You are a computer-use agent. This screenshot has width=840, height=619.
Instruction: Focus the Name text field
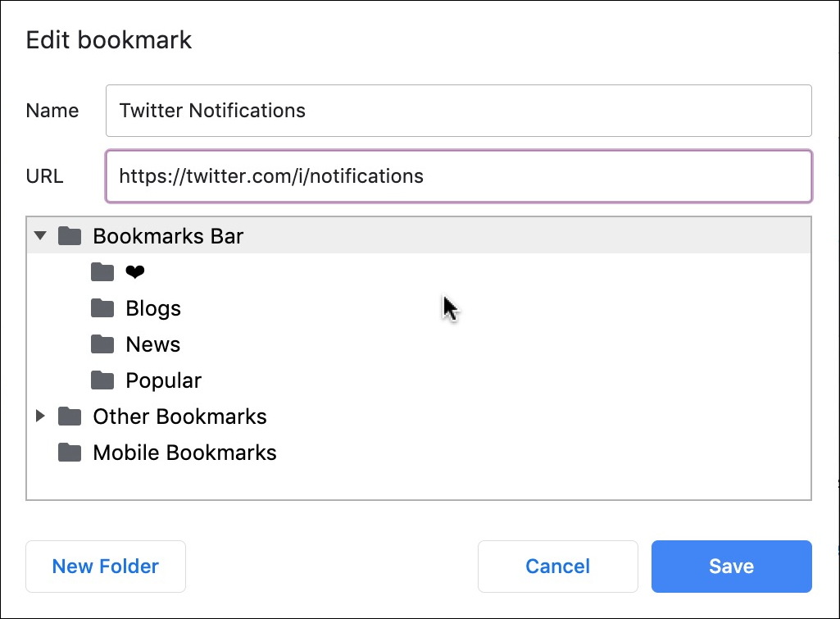click(x=458, y=111)
